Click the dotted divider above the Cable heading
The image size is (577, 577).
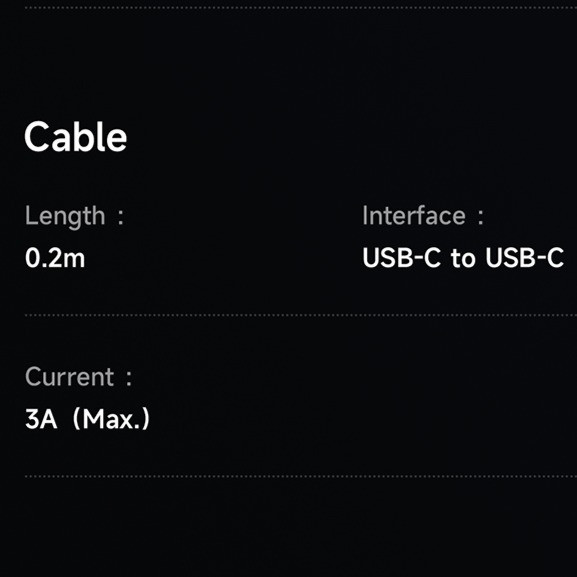tap(301, 7)
